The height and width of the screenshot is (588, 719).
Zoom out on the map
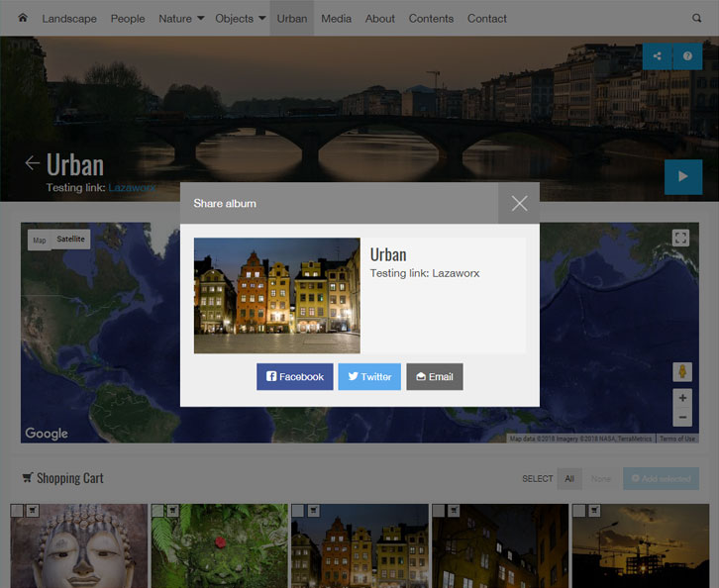[x=681, y=418]
